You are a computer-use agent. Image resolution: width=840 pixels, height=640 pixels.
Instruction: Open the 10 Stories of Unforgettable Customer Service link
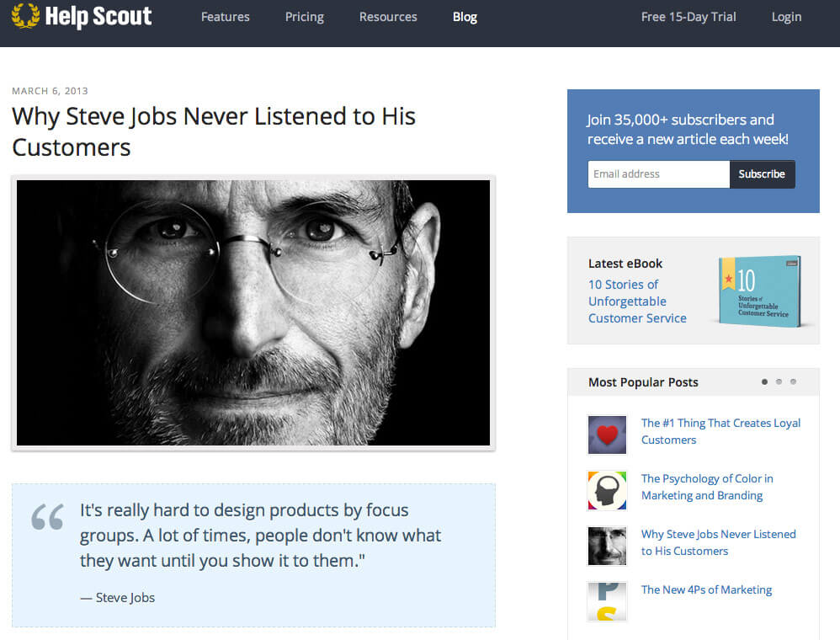click(637, 301)
